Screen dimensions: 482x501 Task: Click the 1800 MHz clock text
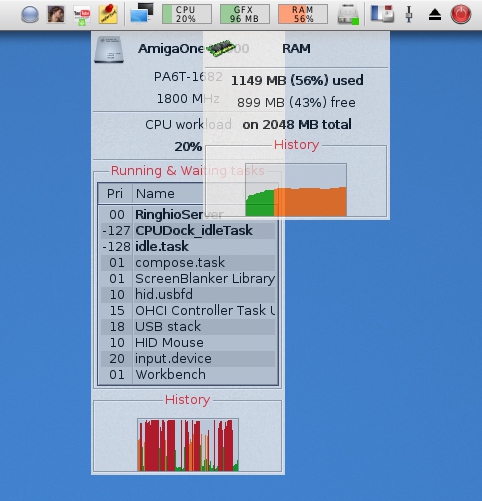pyautogui.click(x=188, y=99)
